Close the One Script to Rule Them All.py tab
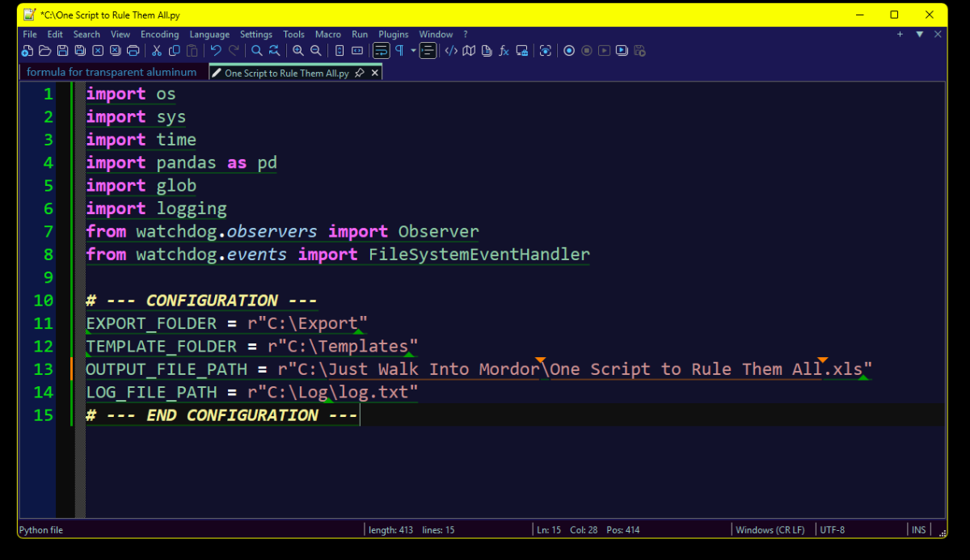The height and width of the screenshot is (560, 970). [x=375, y=73]
